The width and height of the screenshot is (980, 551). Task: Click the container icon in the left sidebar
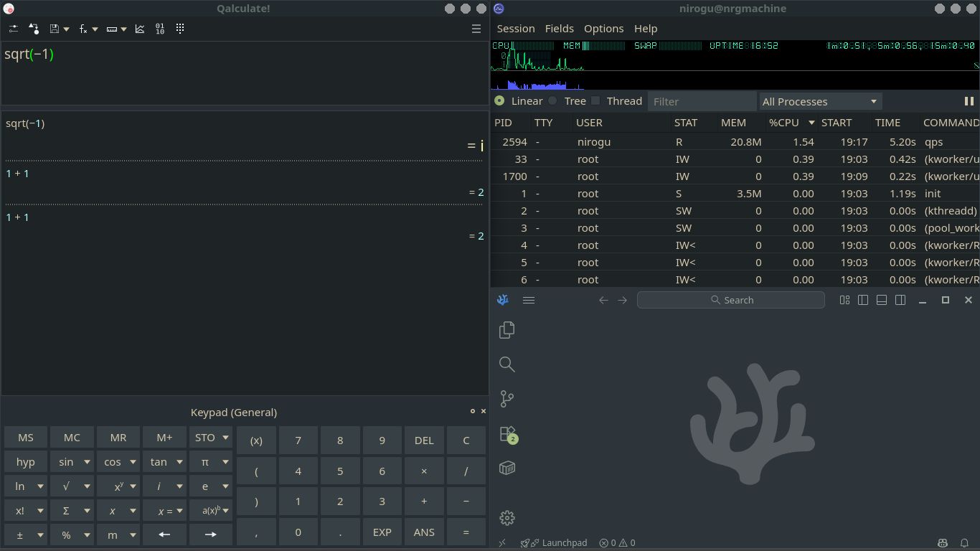tap(507, 467)
